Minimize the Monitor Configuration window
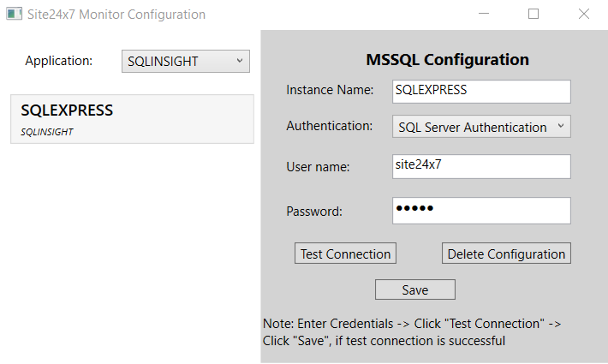 [484, 14]
